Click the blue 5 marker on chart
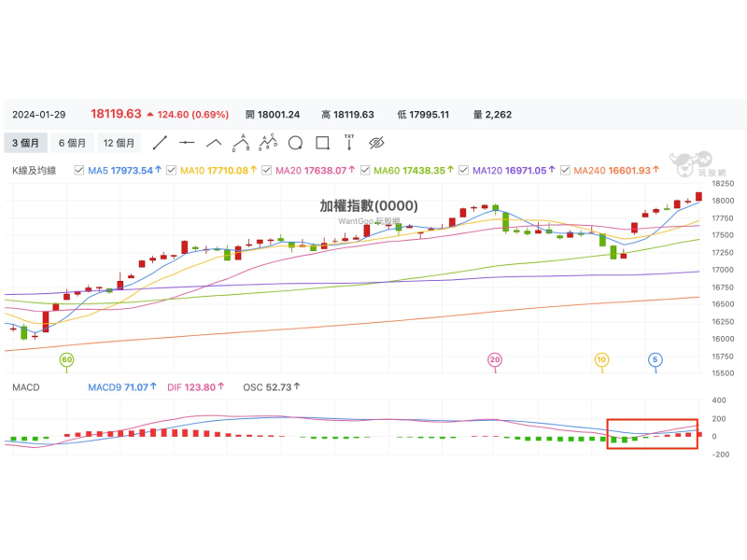This screenshot has height=560, width=747. [x=655, y=359]
